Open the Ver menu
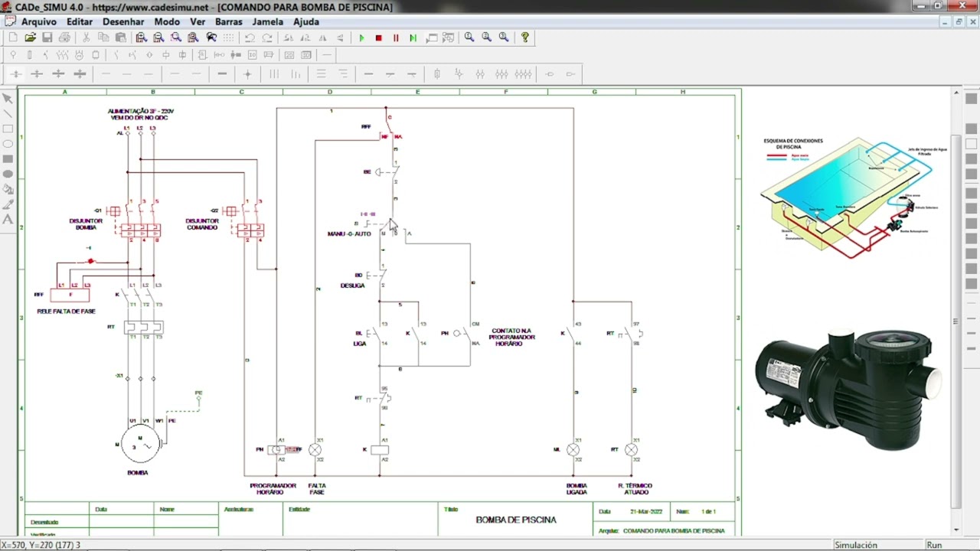This screenshot has width=980, height=551. (x=198, y=21)
